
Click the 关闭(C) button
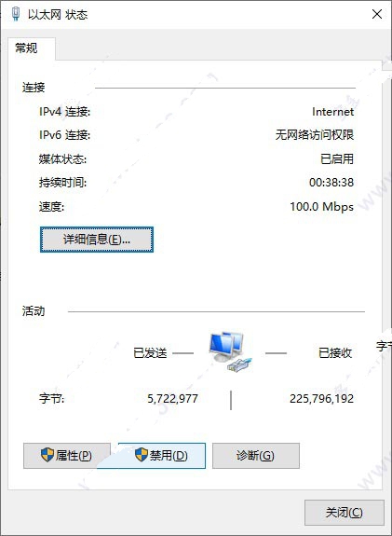[x=345, y=513]
